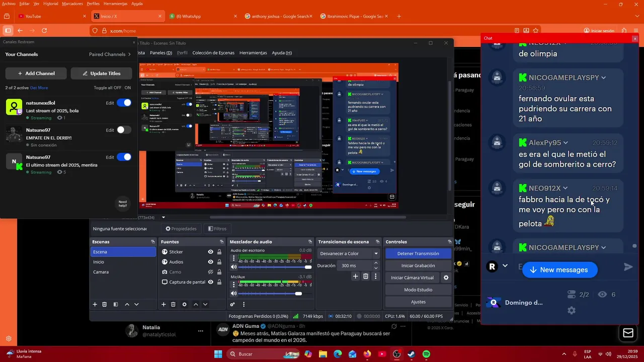Remove the transition with the trash icon
This screenshot has width=644, height=362.
pyautogui.click(x=366, y=276)
